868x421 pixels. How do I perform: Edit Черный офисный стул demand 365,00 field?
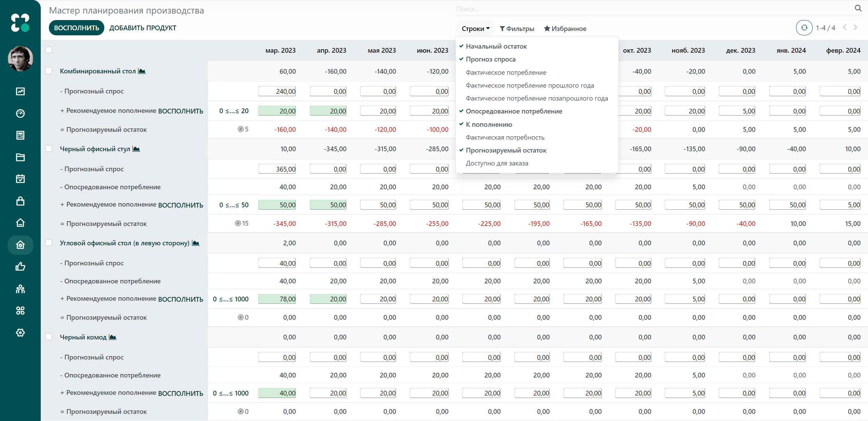pyautogui.click(x=277, y=169)
